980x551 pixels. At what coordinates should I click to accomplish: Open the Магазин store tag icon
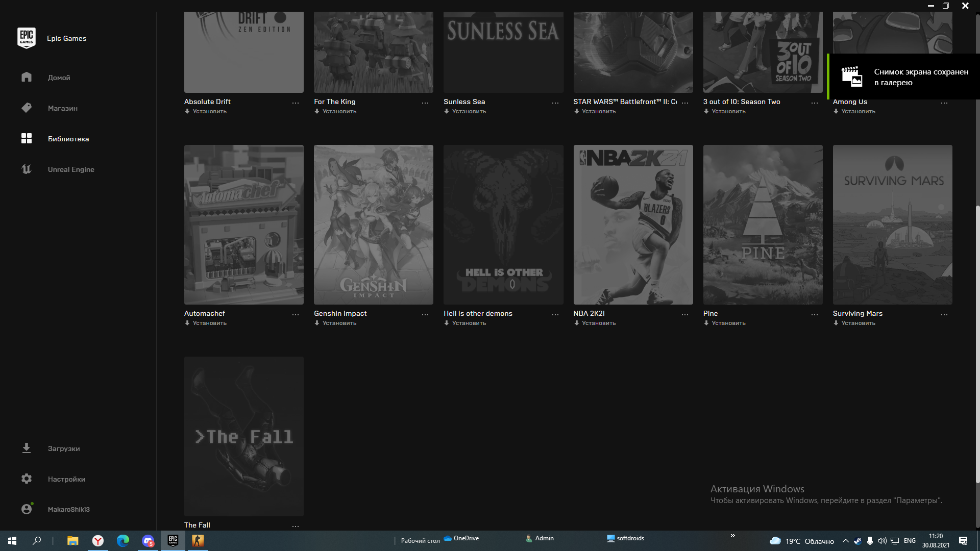pyautogui.click(x=27, y=108)
